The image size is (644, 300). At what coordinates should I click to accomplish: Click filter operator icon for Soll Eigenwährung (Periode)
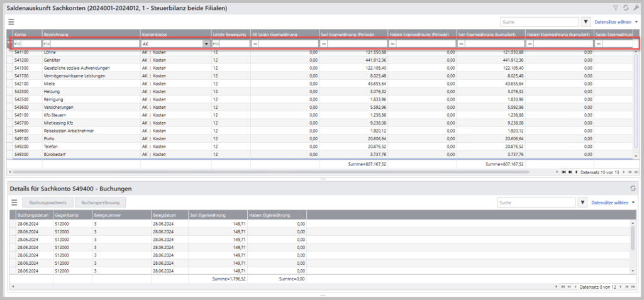(323, 44)
